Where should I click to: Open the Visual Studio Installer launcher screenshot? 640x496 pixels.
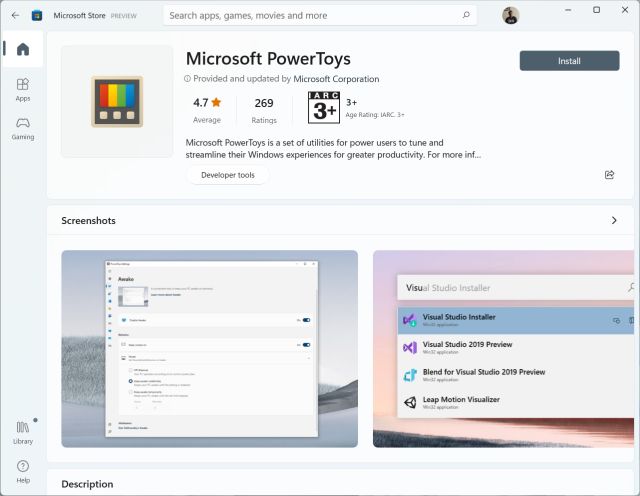coord(503,349)
